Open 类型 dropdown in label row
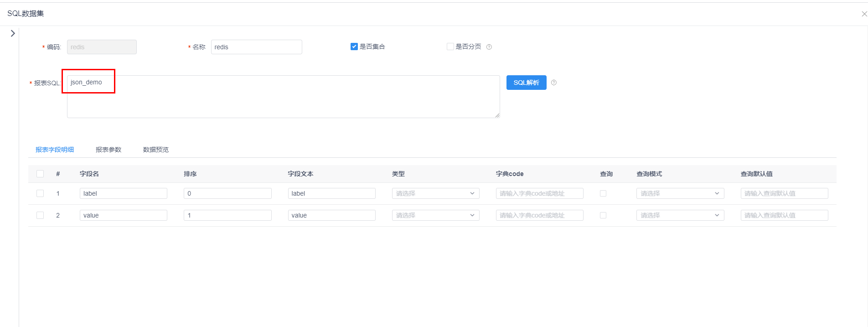This screenshot has height=327, width=868. click(435, 193)
